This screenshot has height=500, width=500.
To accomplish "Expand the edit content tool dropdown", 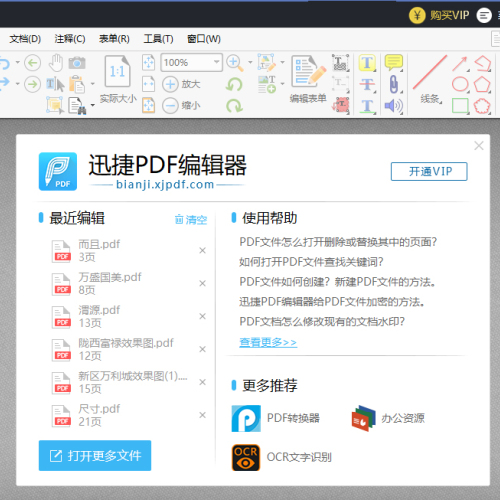I will (x=282, y=62).
